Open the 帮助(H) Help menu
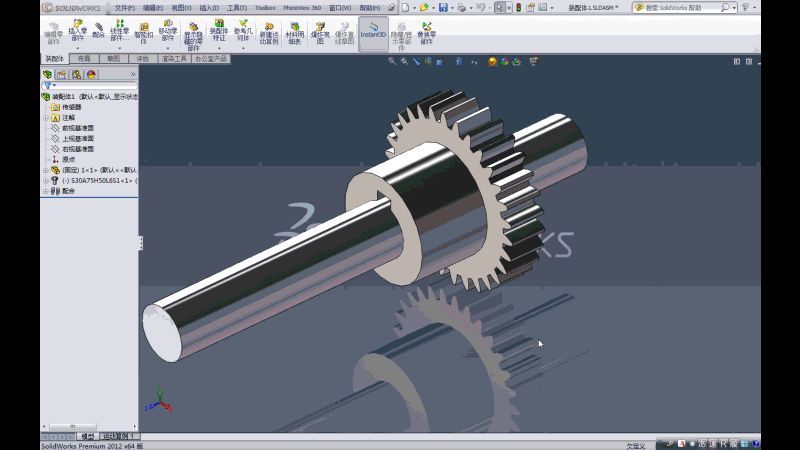Screen dimensions: 800x450 370,8
